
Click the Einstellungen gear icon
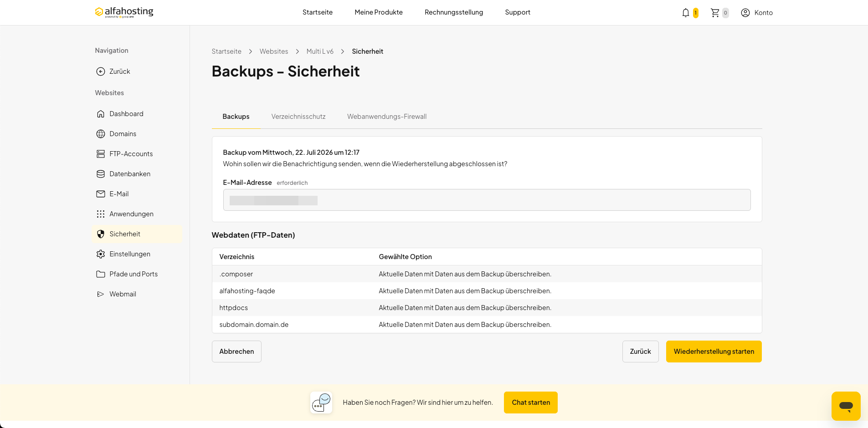click(x=101, y=254)
